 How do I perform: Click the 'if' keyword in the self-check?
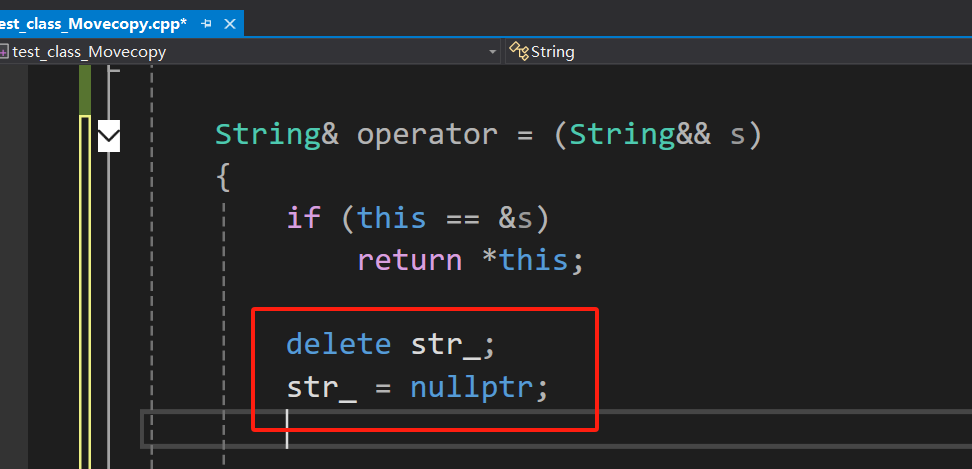pyautogui.click(x=303, y=219)
